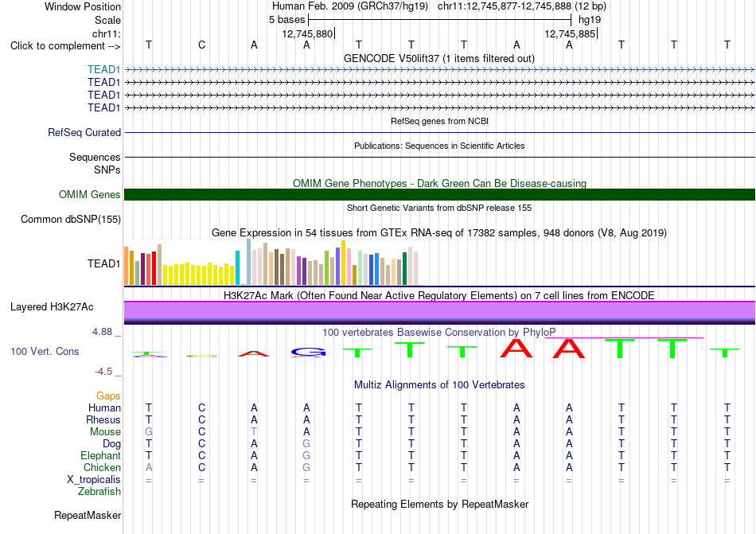Click the Gaps alignment label

108,396
